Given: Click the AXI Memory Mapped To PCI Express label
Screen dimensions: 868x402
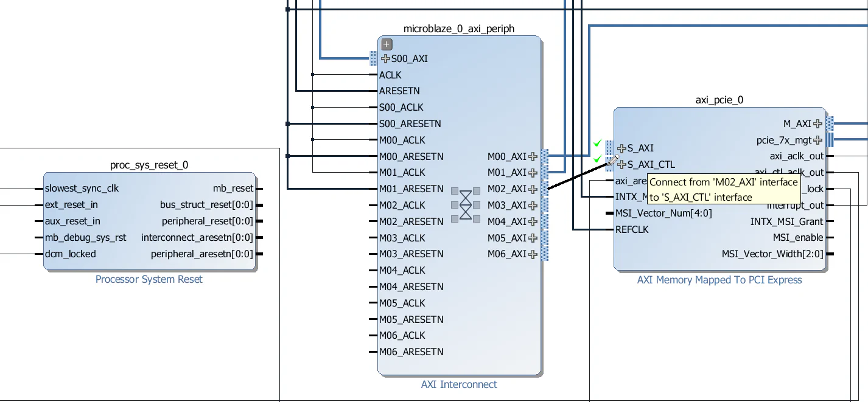Looking at the screenshot, I should click(719, 280).
